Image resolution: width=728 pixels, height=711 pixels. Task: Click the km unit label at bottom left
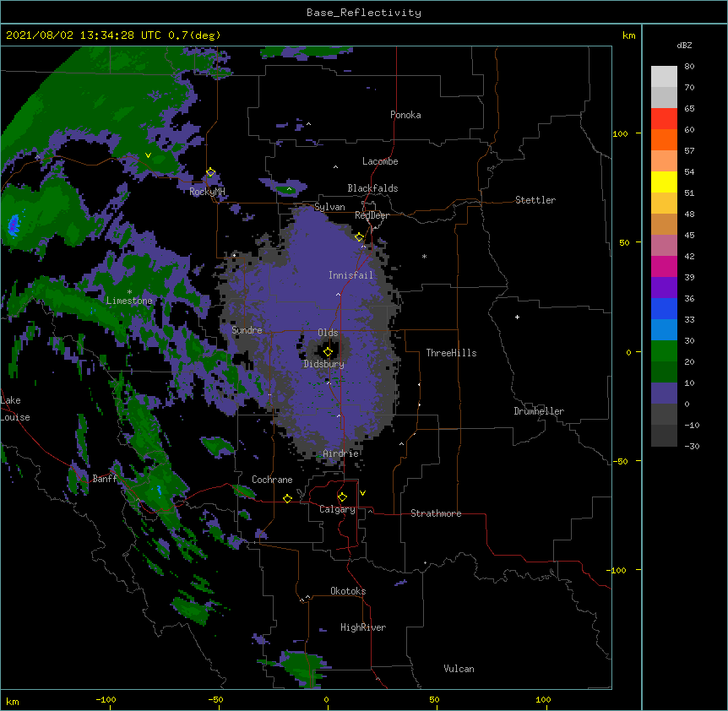pyautogui.click(x=13, y=701)
